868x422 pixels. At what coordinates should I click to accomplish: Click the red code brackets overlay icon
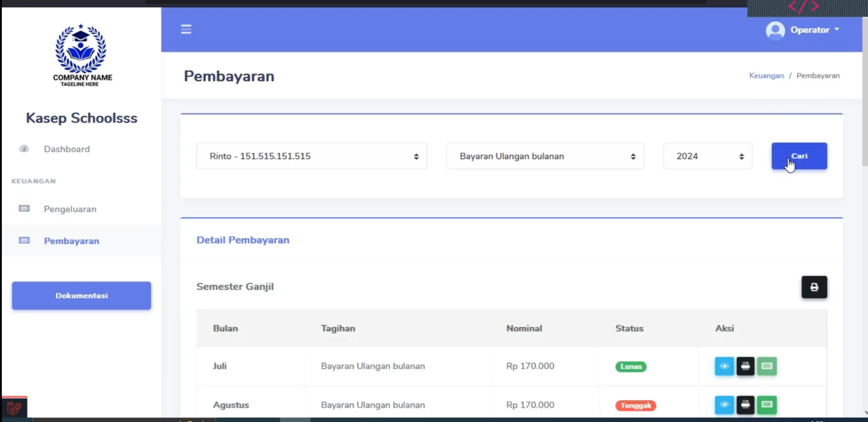tap(803, 6)
